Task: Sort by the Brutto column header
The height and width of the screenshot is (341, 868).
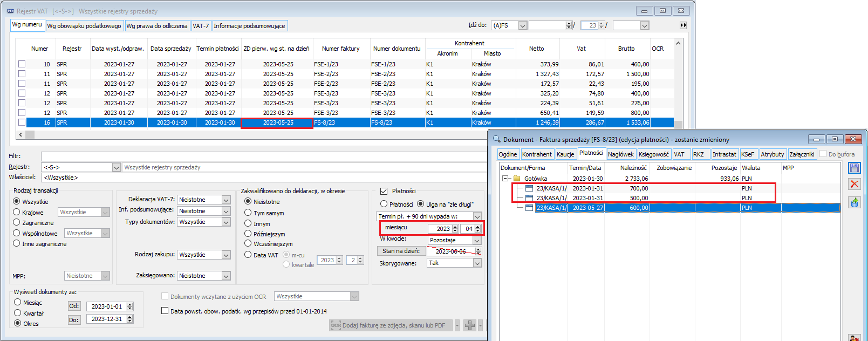Action: pos(626,49)
